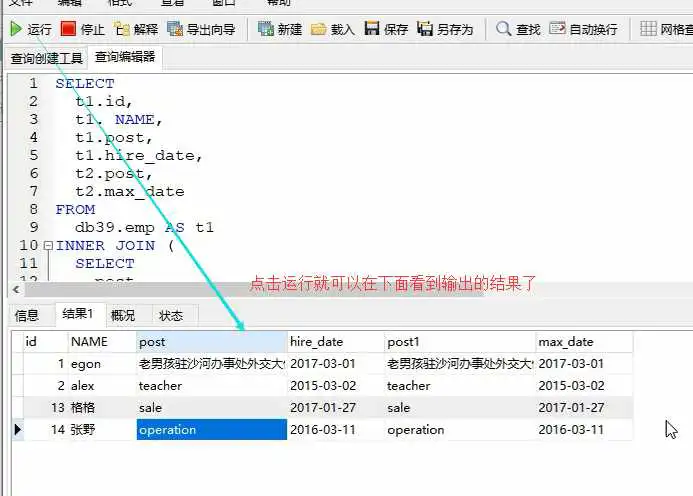Click the max_date column header
This screenshot has height=496, width=693.
click(566, 342)
